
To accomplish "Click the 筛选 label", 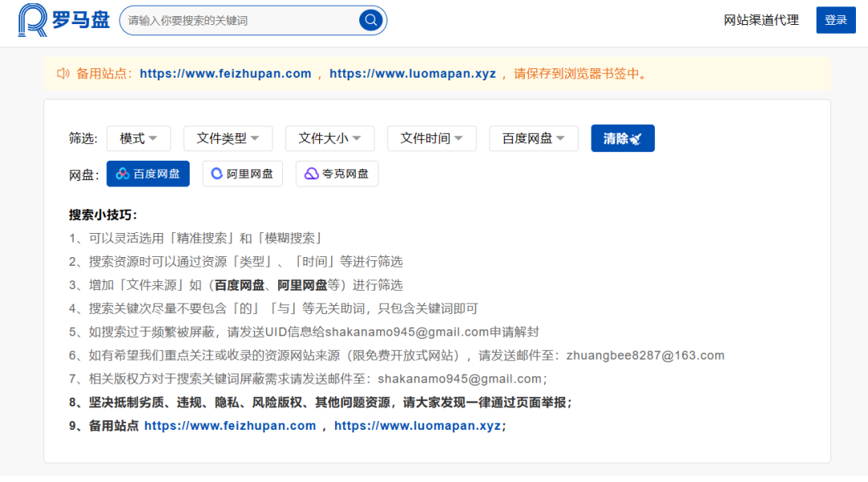I will tap(83, 138).
